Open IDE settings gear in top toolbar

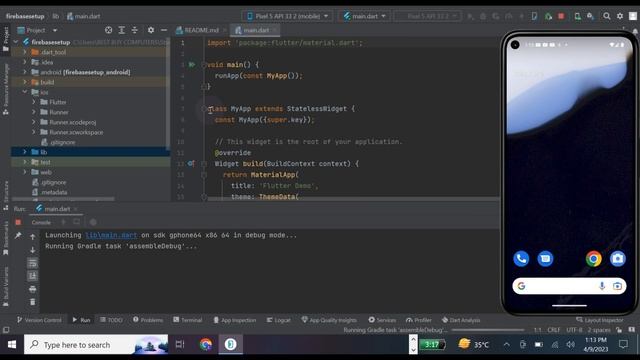pyautogui.click(x=620, y=16)
